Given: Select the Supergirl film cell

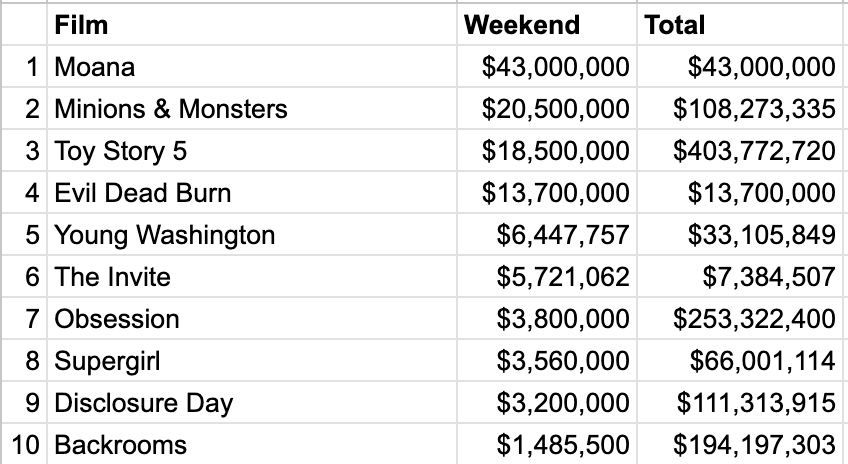Looking at the screenshot, I should point(252,361).
